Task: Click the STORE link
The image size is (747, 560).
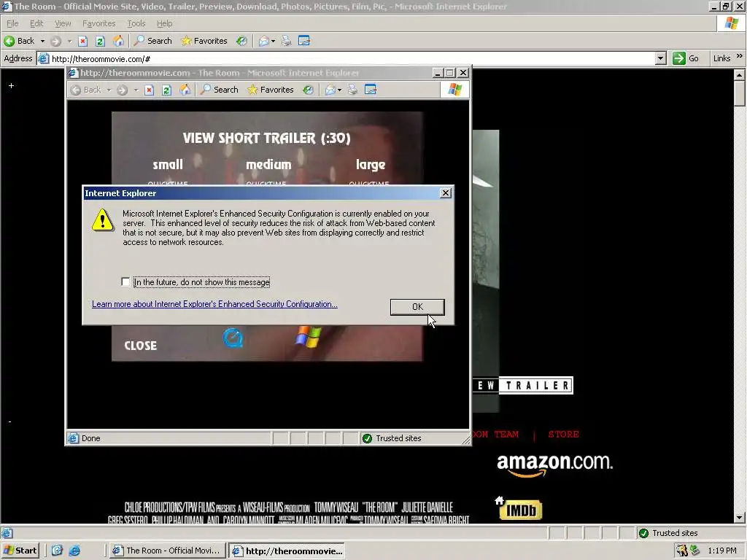Action: [564, 435]
